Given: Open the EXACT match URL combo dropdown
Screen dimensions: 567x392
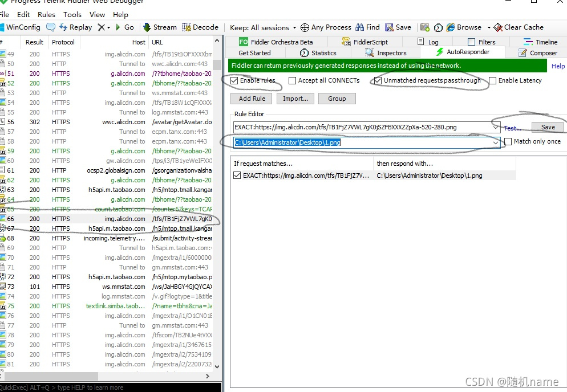Looking at the screenshot, I should (496, 127).
